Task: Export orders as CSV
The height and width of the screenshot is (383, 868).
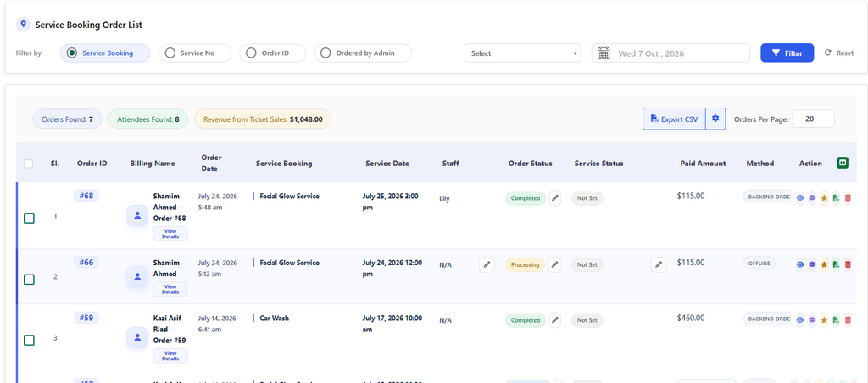Action: (x=674, y=119)
